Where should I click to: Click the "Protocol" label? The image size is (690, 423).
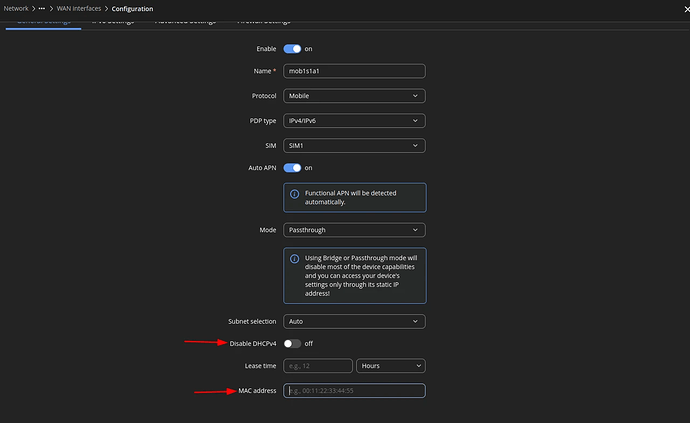(x=264, y=96)
